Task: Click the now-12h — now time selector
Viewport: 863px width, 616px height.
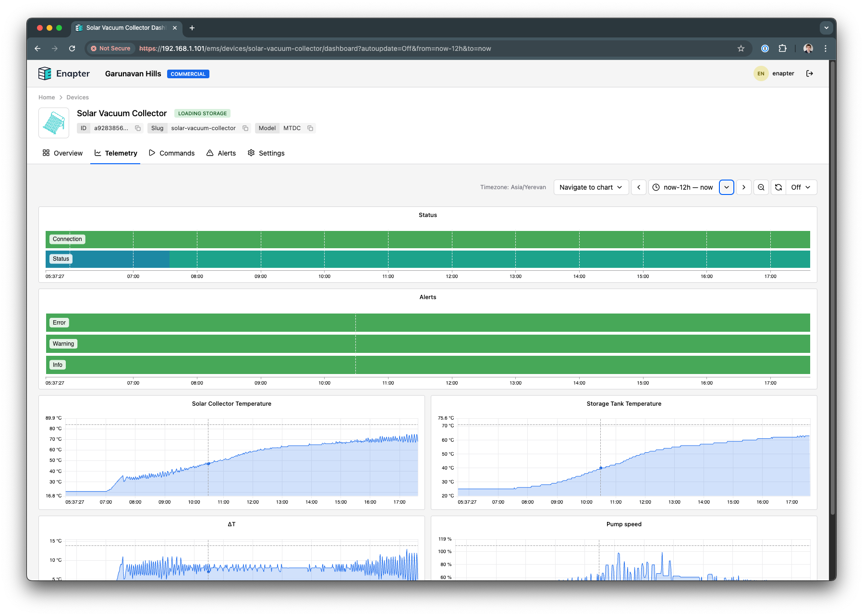Action: click(684, 187)
